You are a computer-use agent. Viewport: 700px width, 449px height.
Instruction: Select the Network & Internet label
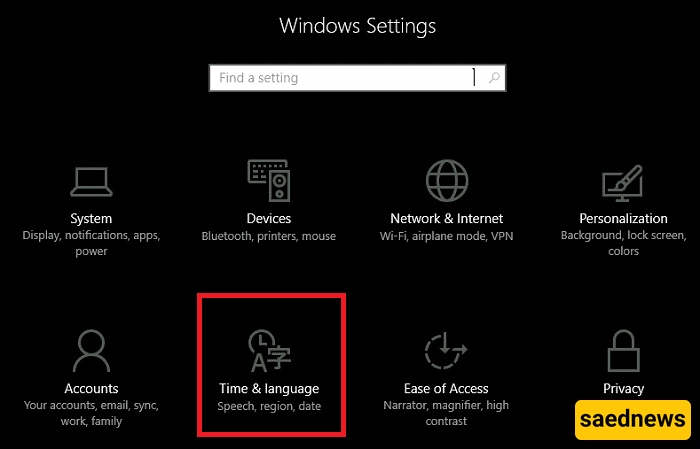446,218
